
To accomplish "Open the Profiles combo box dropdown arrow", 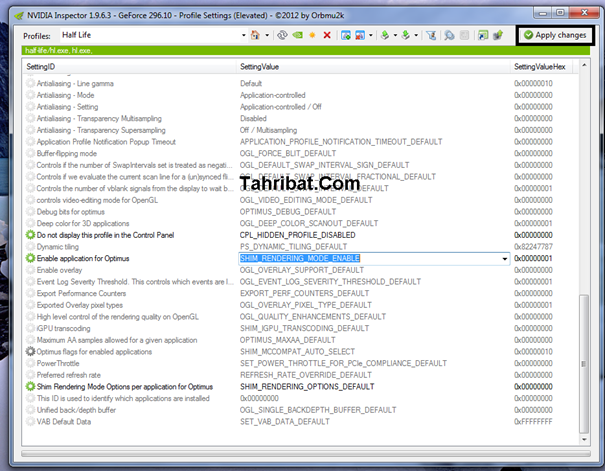I will pyautogui.click(x=243, y=35).
